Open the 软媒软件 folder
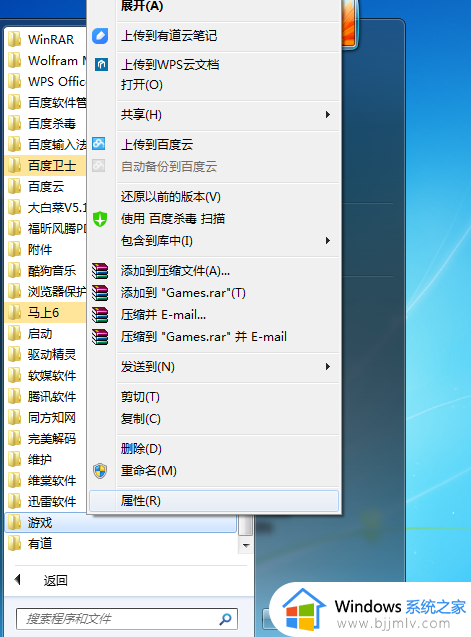The width and height of the screenshot is (471, 637). tap(46, 376)
